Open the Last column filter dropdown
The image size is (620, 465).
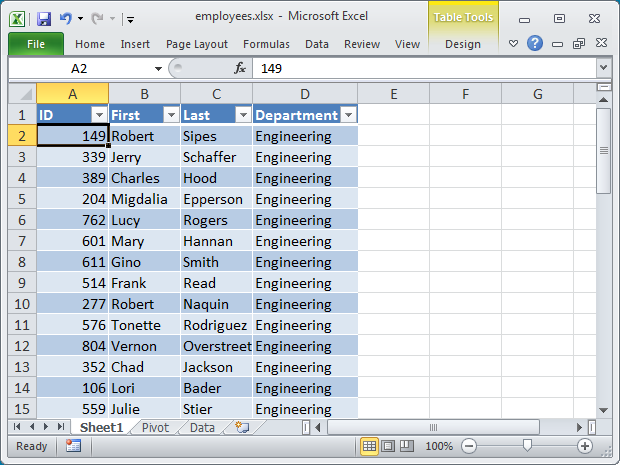243,115
